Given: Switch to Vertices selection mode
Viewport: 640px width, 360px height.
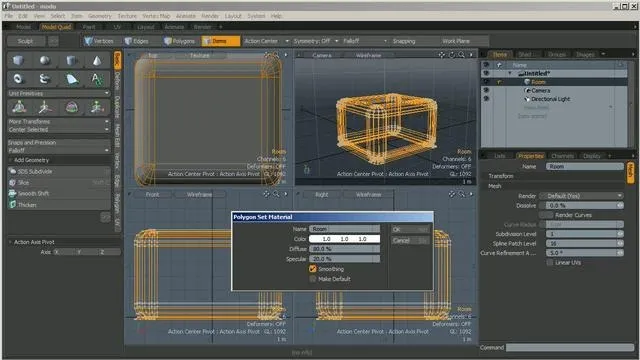Looking at the screenshot, I should tap(99, 41).
